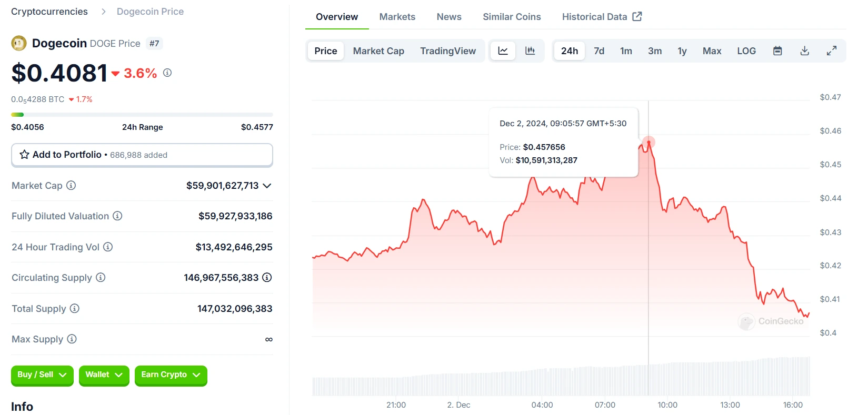Click the infinity Max Supply value
868x415 pixels.
[x=269, y=339]
